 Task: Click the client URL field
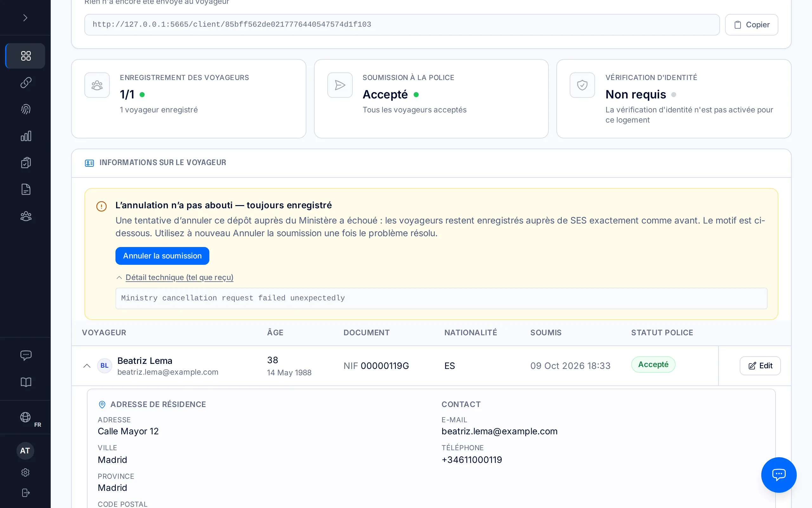click(x=402, y=24)
